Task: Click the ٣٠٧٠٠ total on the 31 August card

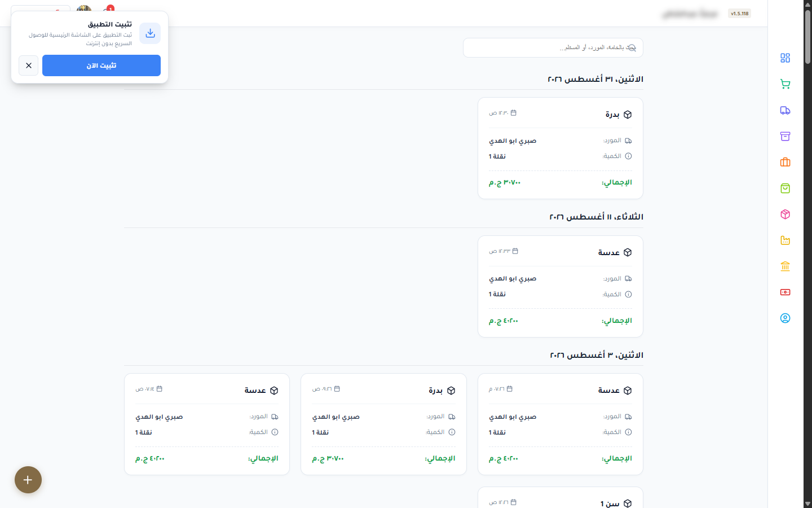Action: 505,182
